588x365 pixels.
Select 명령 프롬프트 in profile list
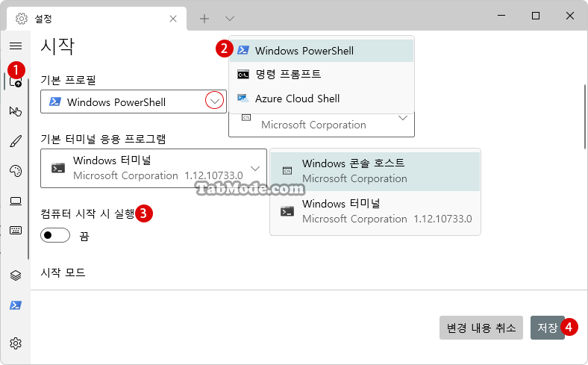click(x=322, y=75)
